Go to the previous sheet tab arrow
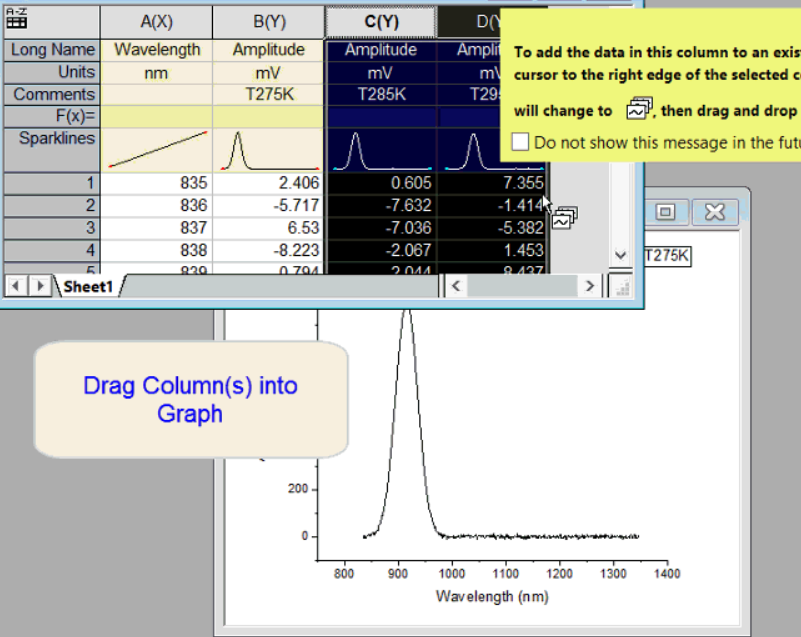This screenshot has width=801, height=637. (15, 286)
